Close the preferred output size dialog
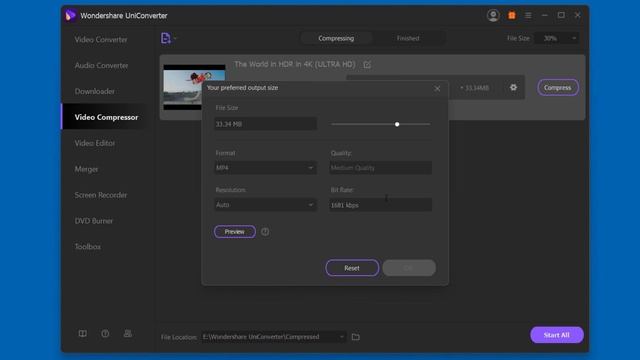Image resolution: width=640 pixels, height=360 pixels. click(437, 89)
